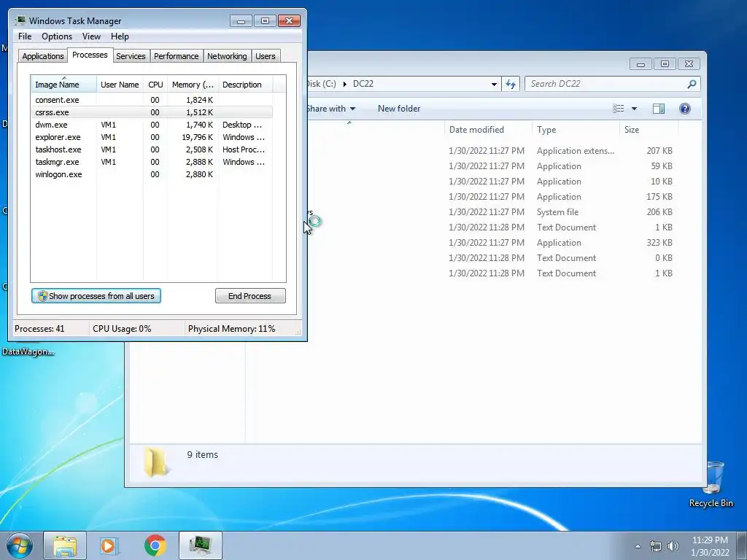Select the explorer.exe process row
This screenshot has height=560, width=747.
[x=152, y=137]
